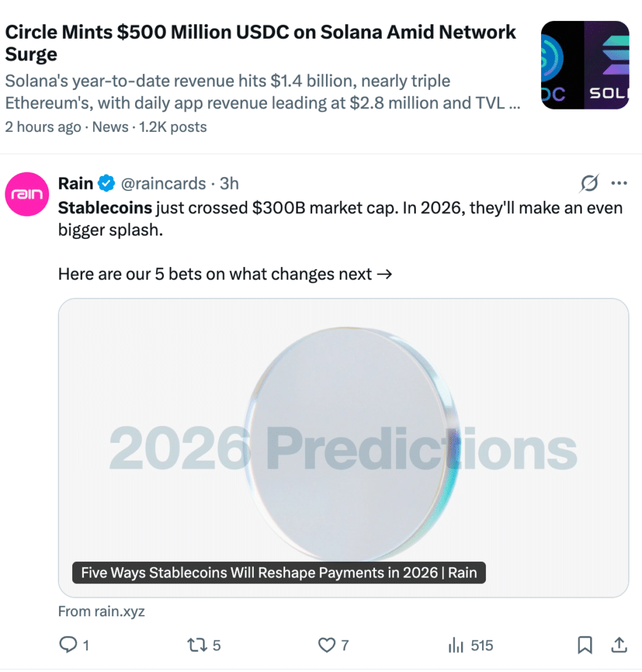This screenshot has height=672, width=642.
Task: Share the Rain post
Action: pyautogui.click(x=618, y=645)
